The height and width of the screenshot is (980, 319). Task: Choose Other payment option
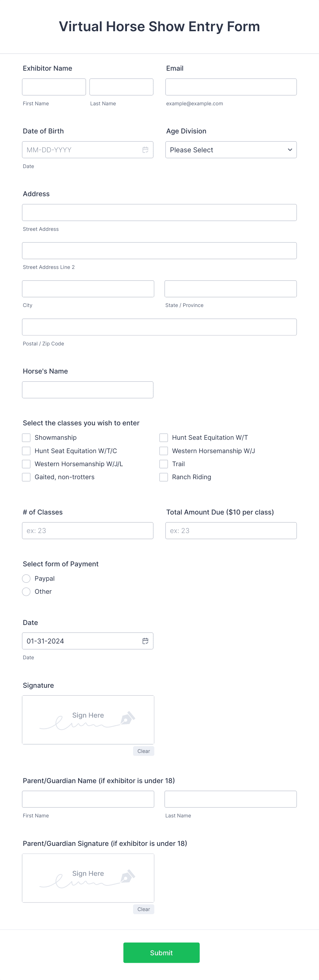pyautogui.click(x=26, y=592)
